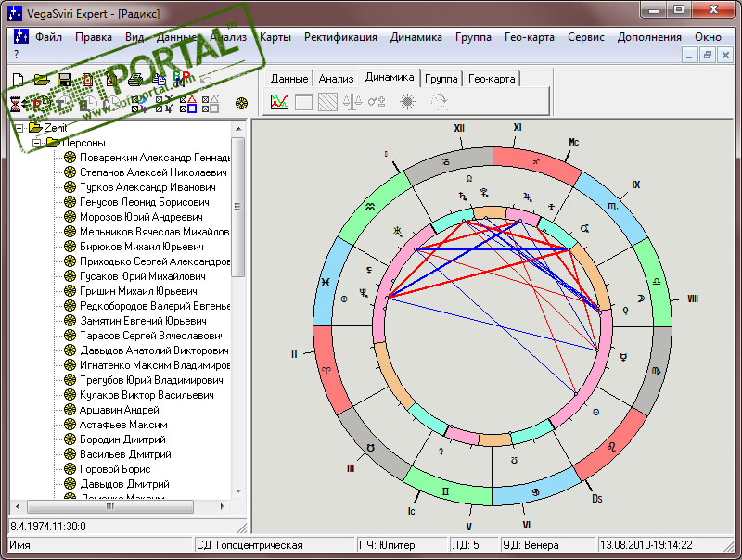
Task: Open the Ректификация menu
Action: pyautogui.click(x=339, y=37)
